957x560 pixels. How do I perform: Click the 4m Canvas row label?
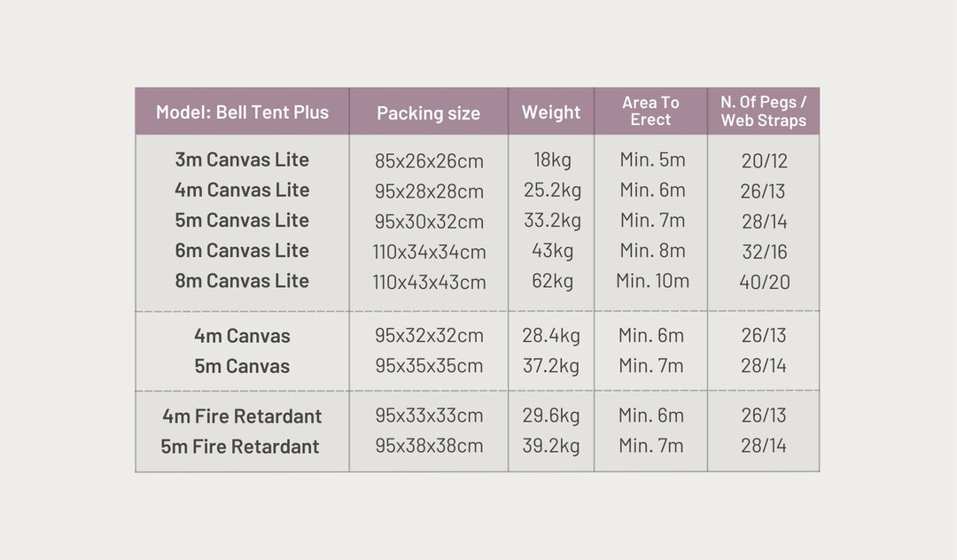click(242, 336)
